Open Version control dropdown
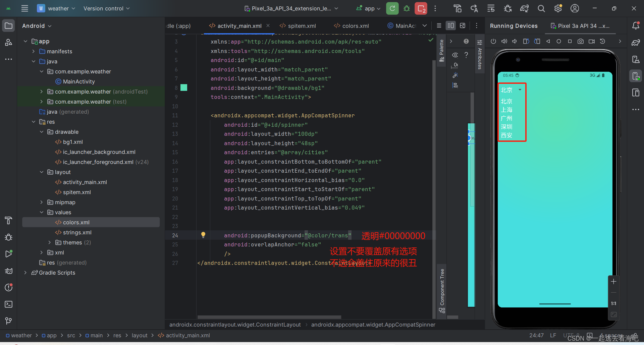 pos(106,8)
